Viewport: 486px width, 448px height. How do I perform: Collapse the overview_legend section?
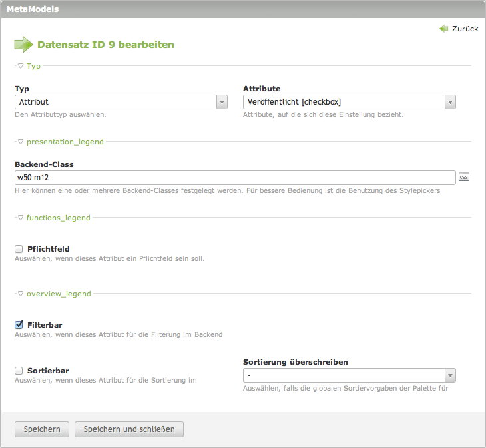pos(55,294)
